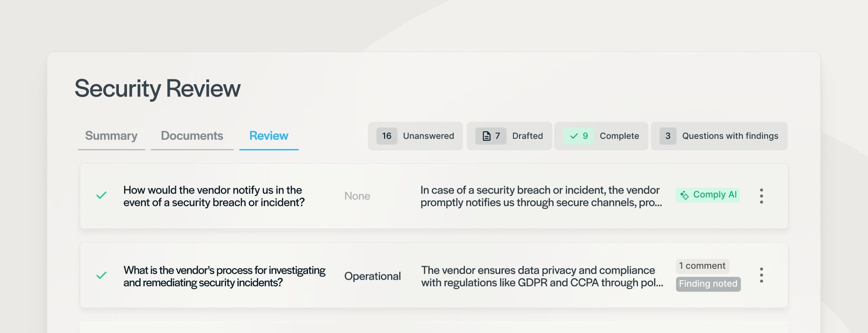Click the sparkle icon on Comply AI badge
Viewport: 868px width, 333px height.
685,195
